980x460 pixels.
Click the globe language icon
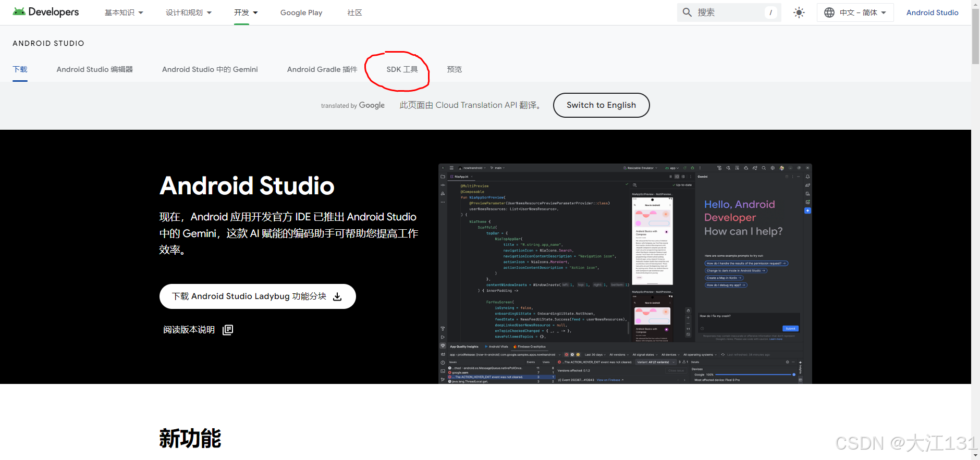(x=829, y=13)
